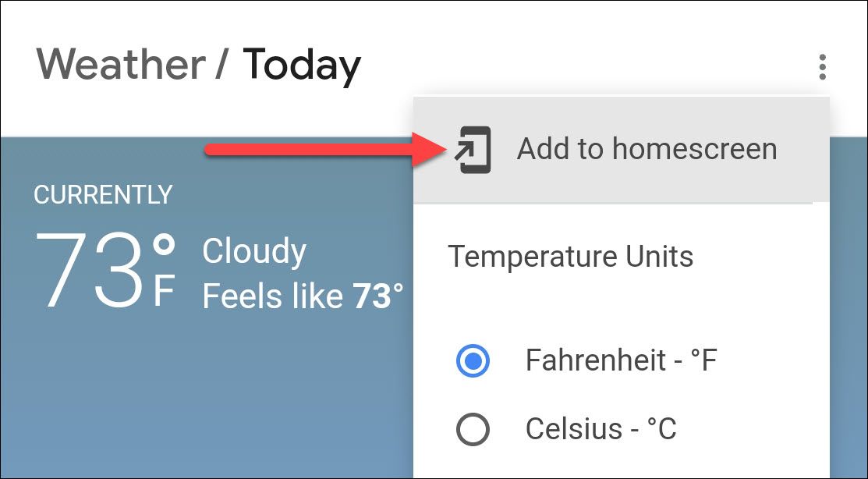868x479 pixels.
Task: Click the Temperature Units heading
Action: (x=570, y=257)
